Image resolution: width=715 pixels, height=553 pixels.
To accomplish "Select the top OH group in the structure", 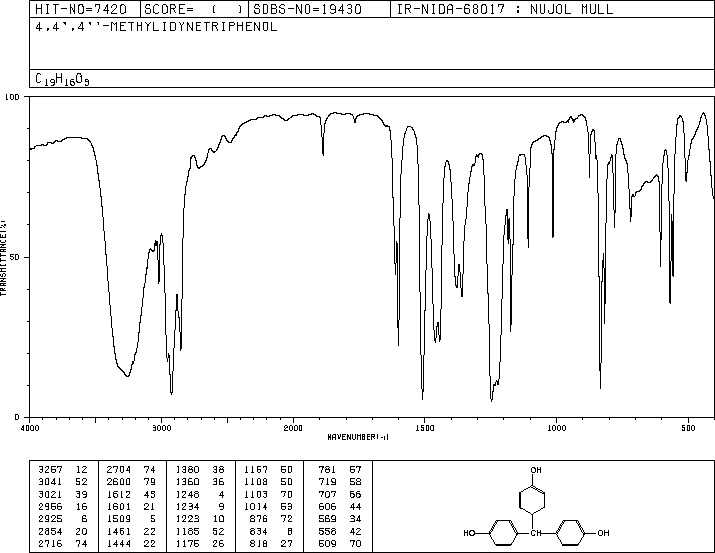I will [x=536, y=470].
